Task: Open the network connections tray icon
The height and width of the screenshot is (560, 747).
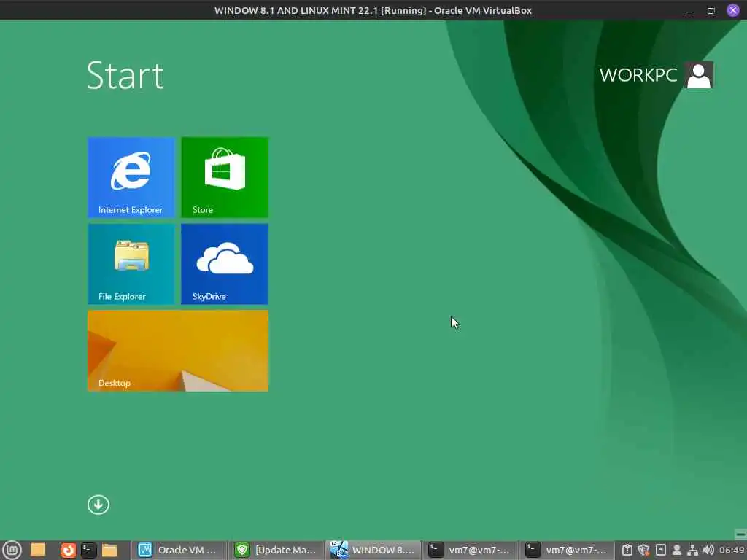Action: coord(693,550)
